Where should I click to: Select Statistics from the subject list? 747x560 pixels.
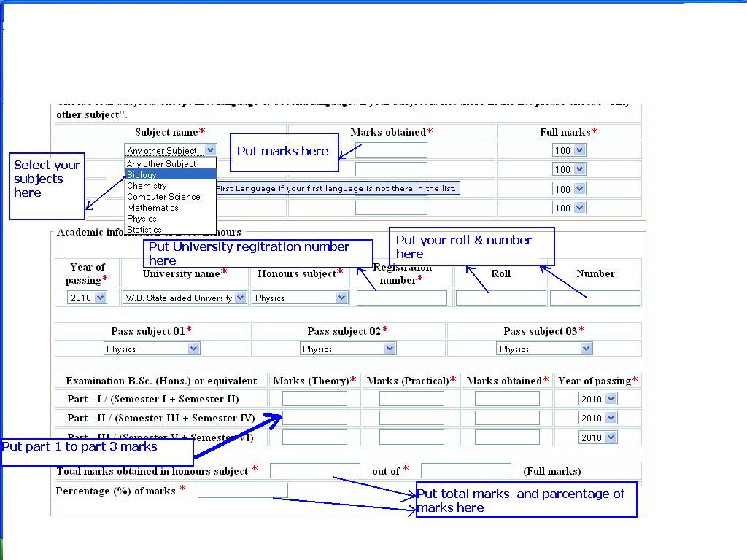point(170,230)
